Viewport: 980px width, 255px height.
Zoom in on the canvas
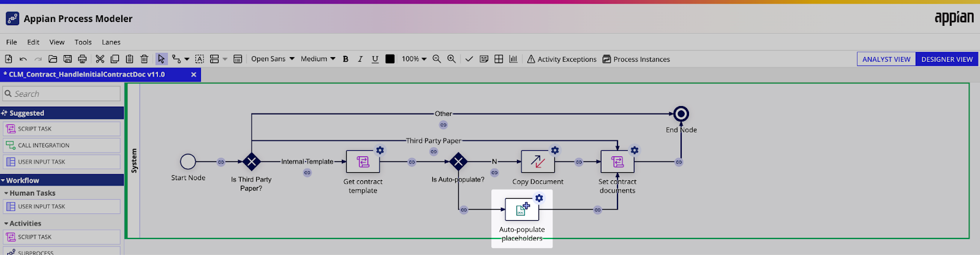pyautogui.click(x=451, y=59)
